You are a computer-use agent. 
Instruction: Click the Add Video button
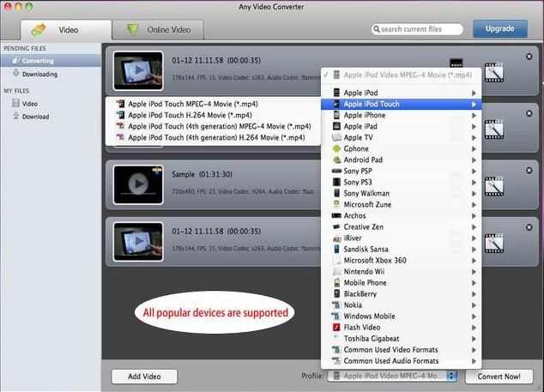144,377
